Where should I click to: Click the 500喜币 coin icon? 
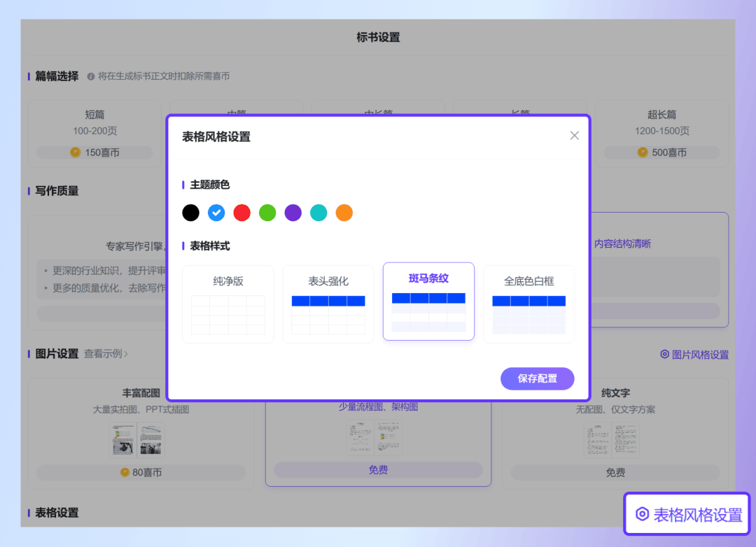pyautogui.click(x=642, y=152)
